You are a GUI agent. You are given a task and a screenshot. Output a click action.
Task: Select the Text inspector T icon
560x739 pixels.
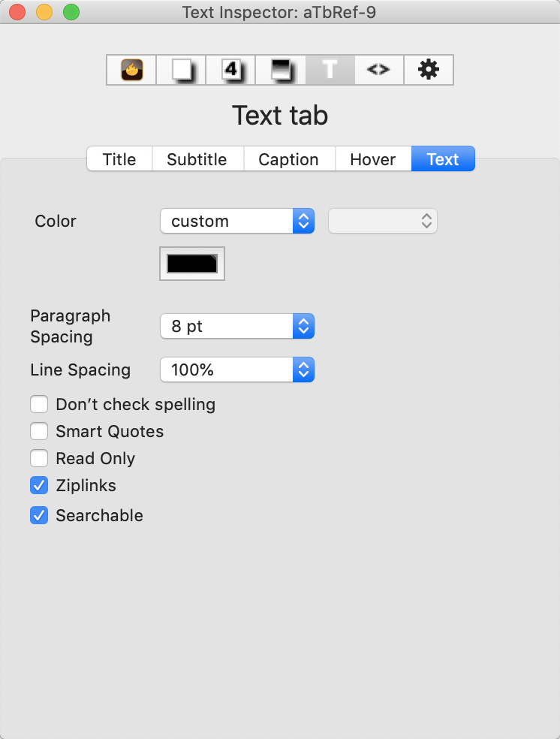329,69
